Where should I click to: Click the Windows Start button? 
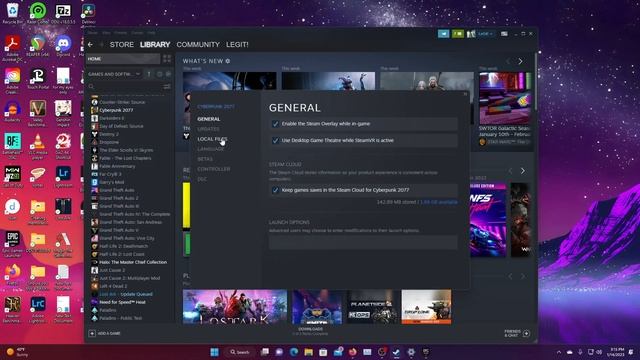click(x=214, y=352)
